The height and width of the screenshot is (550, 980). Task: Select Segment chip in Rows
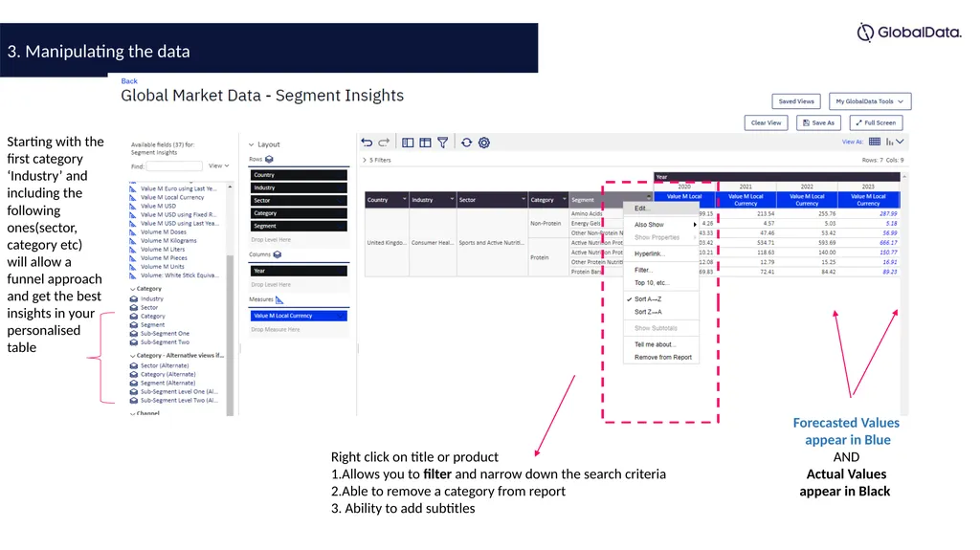click(x=299, y=226)
